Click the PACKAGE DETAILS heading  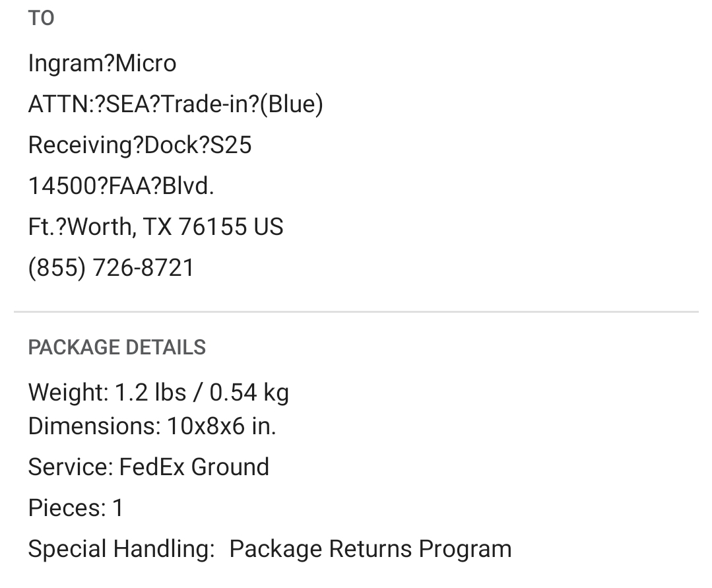point(117,347)
